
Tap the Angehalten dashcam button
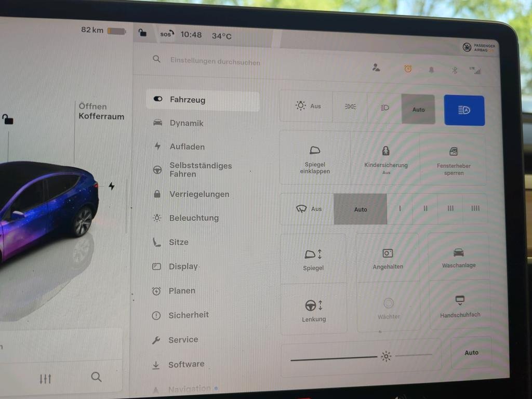pos(388,259)
